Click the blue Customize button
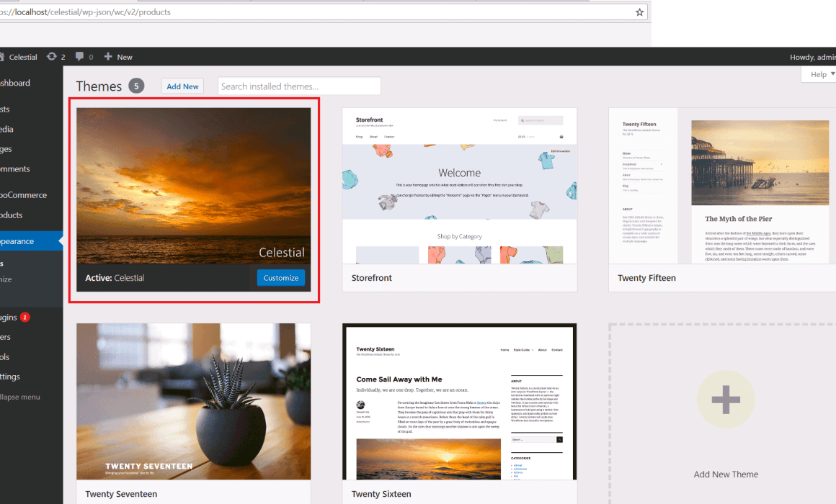The image size is (836, 504). [x=281, y=278]
